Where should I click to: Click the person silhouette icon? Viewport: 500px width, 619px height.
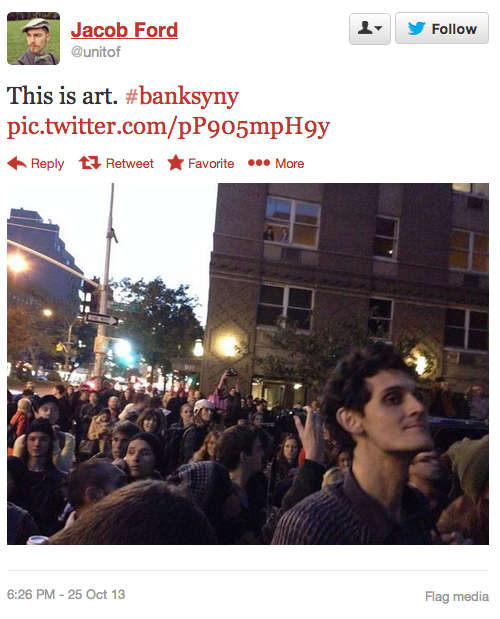[365, 28]
